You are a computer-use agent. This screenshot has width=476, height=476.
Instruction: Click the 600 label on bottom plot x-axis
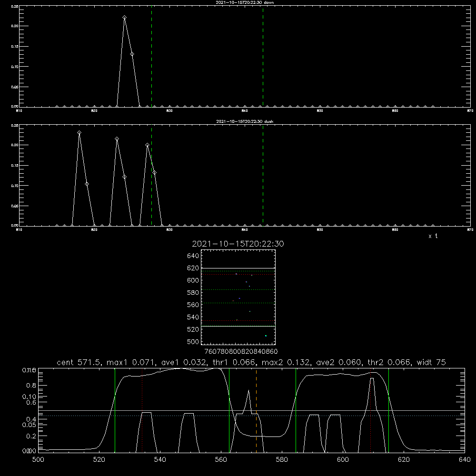click(343, 460)
